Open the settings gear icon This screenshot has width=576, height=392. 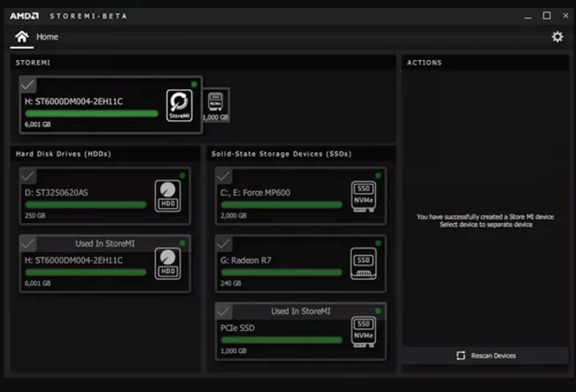tap(557, 37)
